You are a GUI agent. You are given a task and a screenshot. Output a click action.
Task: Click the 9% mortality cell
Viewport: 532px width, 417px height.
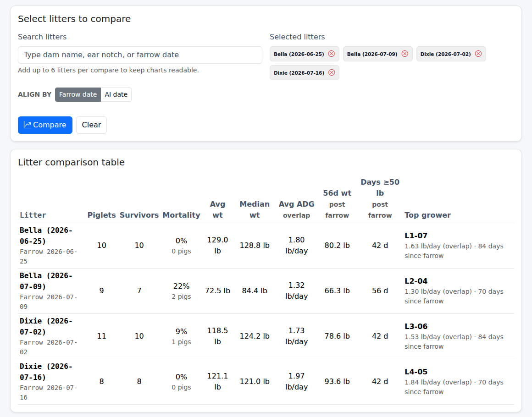181,336
